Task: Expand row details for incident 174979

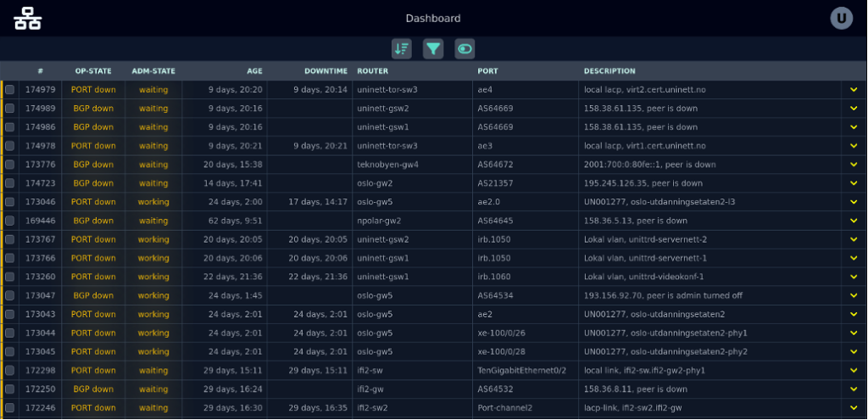Action: [854, 90]
